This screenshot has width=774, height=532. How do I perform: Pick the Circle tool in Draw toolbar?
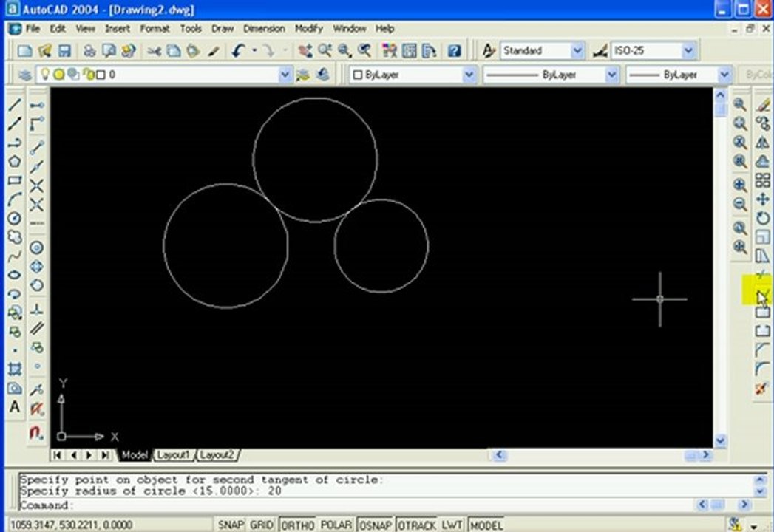point(14,218)
